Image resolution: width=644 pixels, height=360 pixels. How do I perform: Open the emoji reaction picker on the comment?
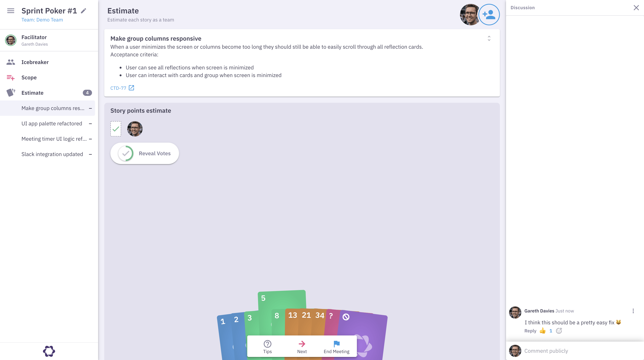coord(559,331)
